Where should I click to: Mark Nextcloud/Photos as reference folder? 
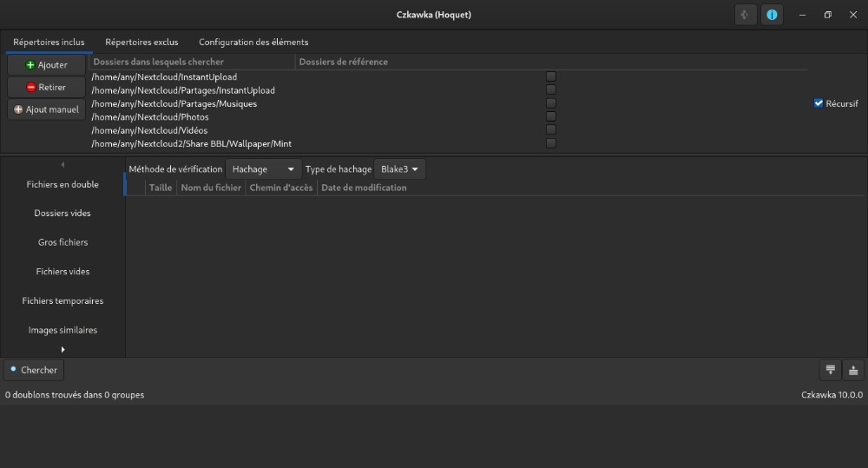click(x=551, y=116)
